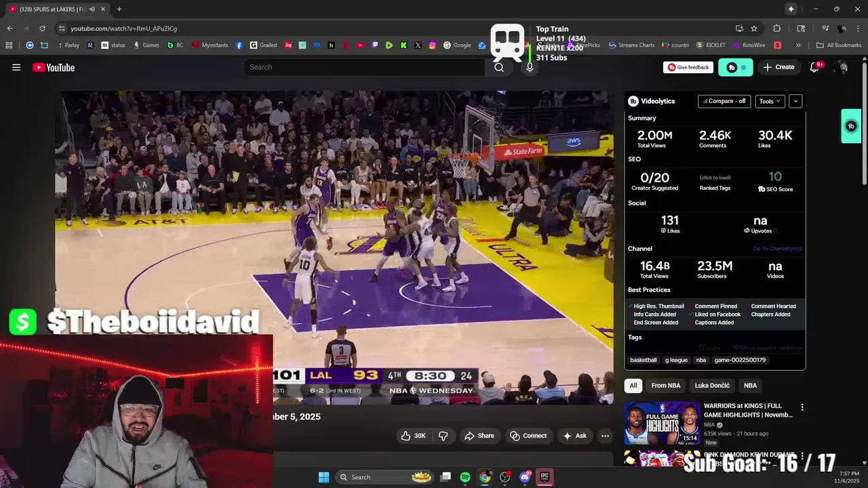Screen dimensions: 868x488
Task: Click the YouTube search input field
Action: 364,67
